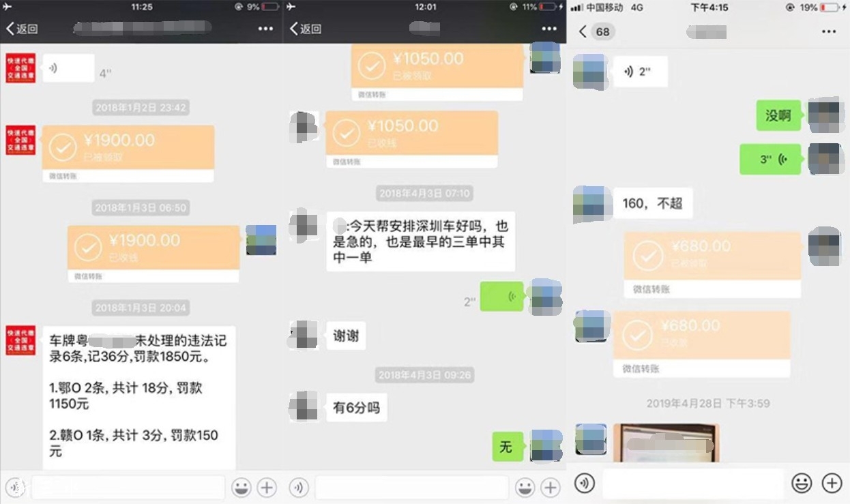Viewport: 850px width, 504px height.
Task: Open the three-dot menu in the 下午4:15 chat
Action: tap(829, 31)
